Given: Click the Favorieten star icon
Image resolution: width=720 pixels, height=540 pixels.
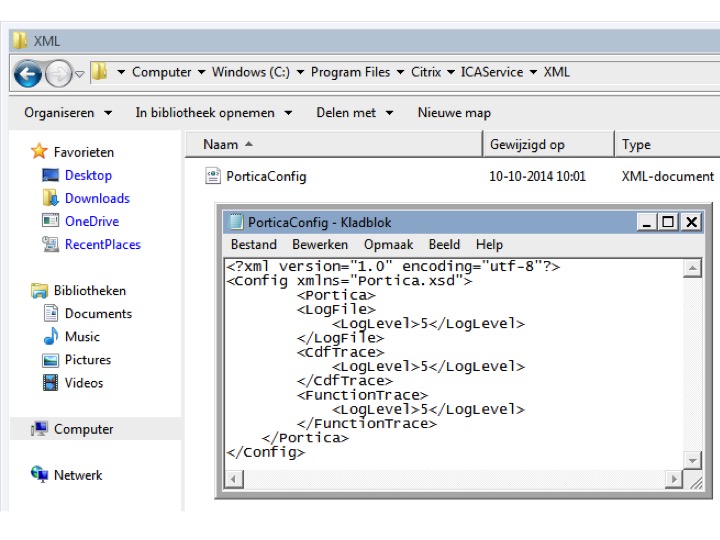Looking at the screenshot, I should tap(39, 151).
